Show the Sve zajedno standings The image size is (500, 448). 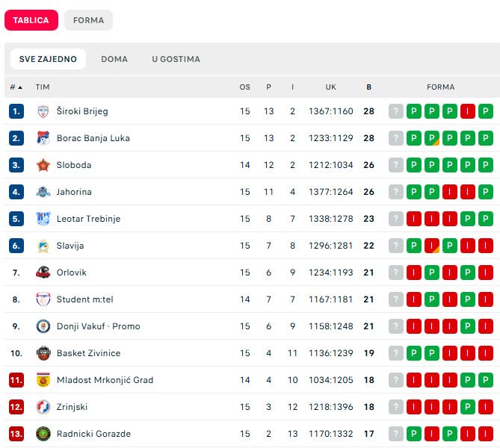(x=48, y=59)
